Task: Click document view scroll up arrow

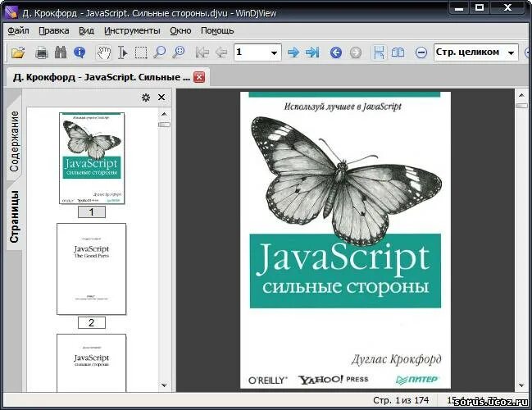Action: point(521,95)
